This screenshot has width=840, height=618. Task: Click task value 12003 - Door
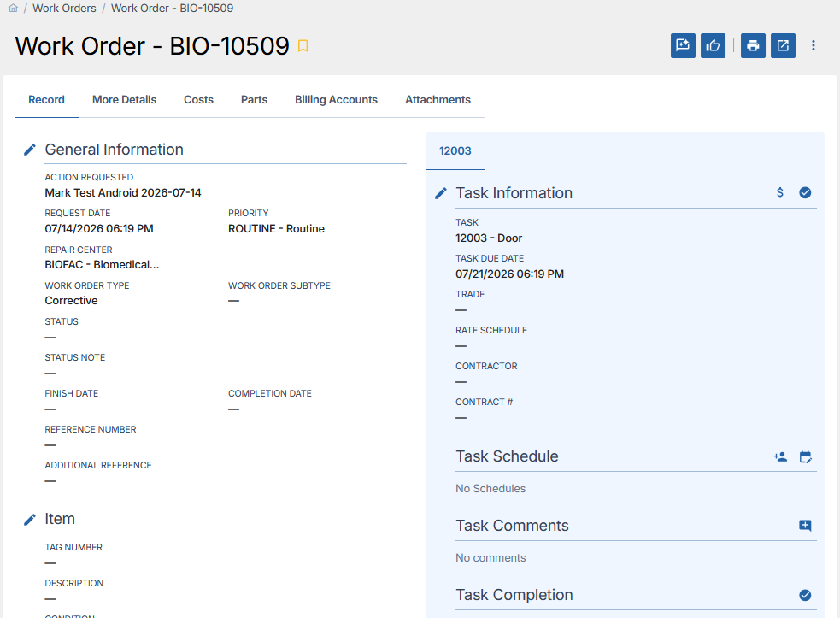pos(489,238)
